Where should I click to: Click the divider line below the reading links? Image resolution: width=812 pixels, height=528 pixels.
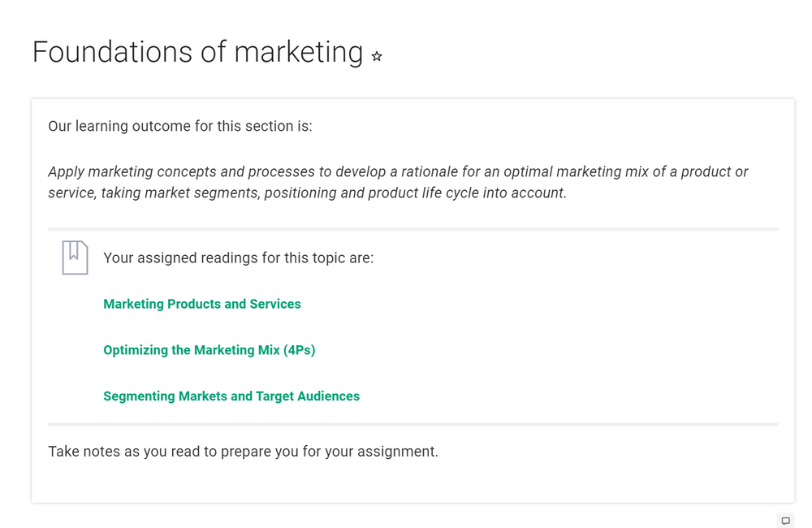point(412,424)
